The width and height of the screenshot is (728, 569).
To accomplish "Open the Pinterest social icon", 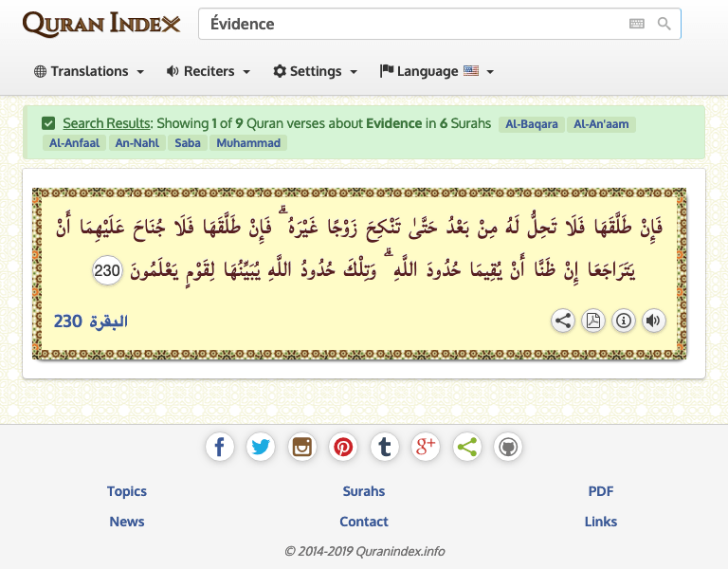I will click(343, 447).
